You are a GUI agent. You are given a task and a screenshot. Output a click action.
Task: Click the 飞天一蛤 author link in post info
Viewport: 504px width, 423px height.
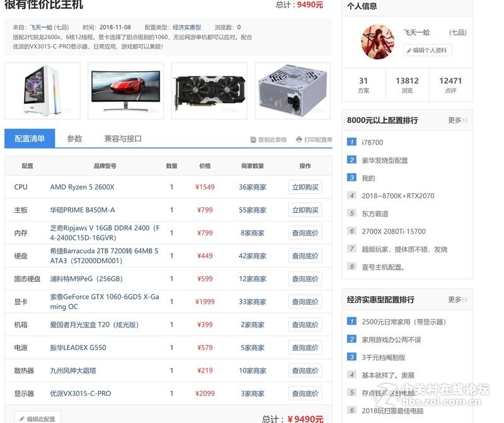coord(41,27)
